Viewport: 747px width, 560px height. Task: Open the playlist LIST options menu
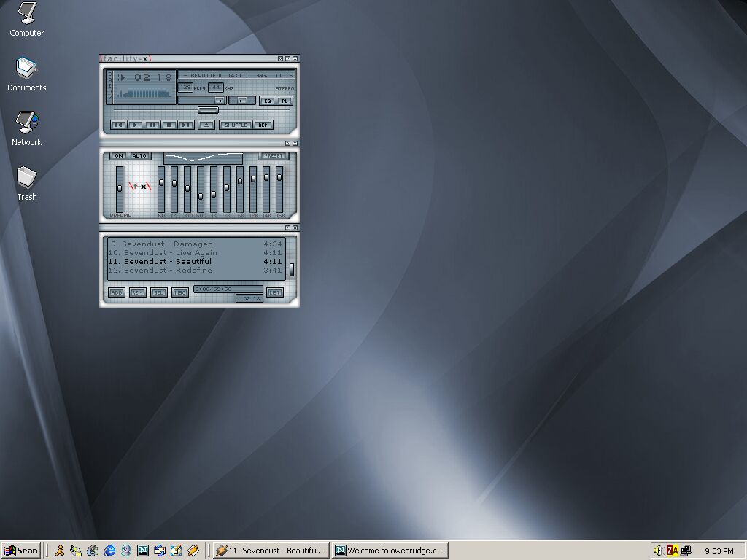point(274,292)
